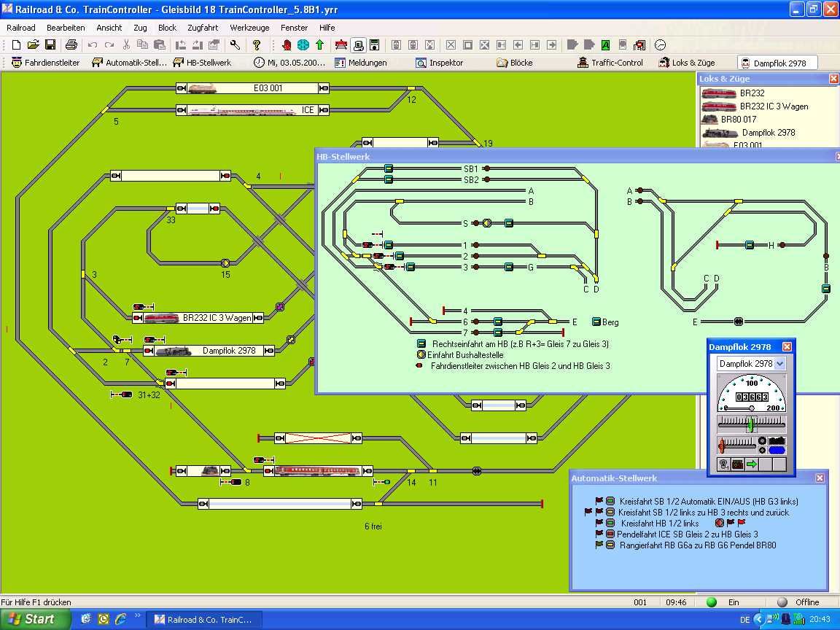Open the Dampflok 2978 locomotive dropdown

click(779, 363)
